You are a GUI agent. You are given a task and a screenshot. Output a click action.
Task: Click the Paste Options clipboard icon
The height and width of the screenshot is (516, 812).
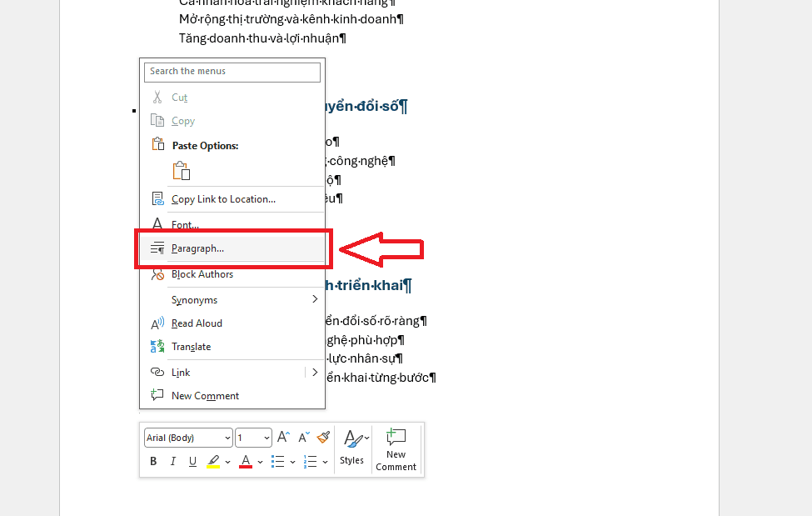click(158, 143)
